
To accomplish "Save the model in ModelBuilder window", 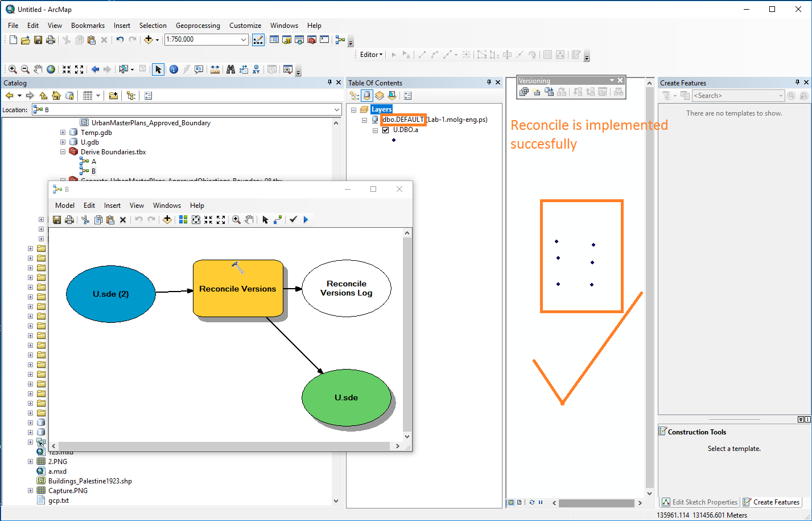I will coord(57,220).
